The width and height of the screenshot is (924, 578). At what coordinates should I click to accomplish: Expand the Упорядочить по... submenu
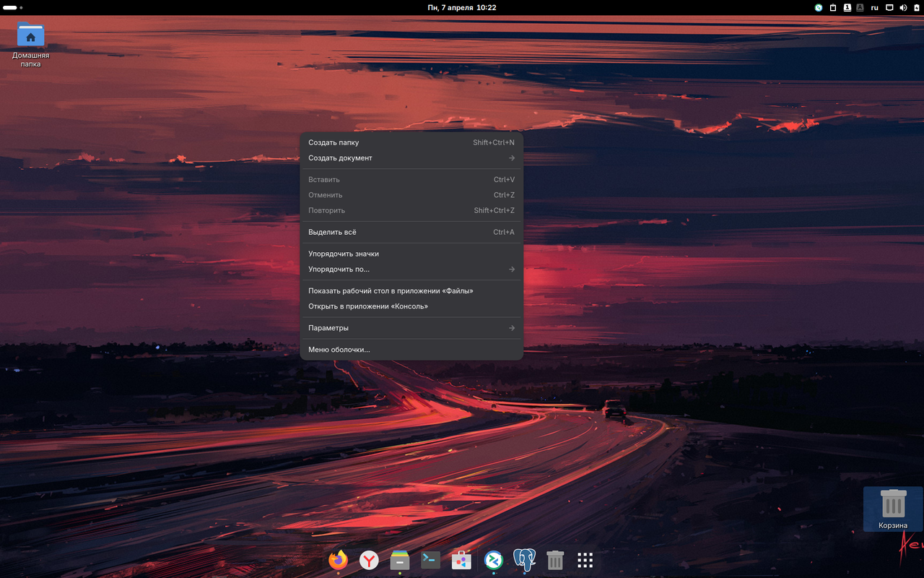click(411, 269)
